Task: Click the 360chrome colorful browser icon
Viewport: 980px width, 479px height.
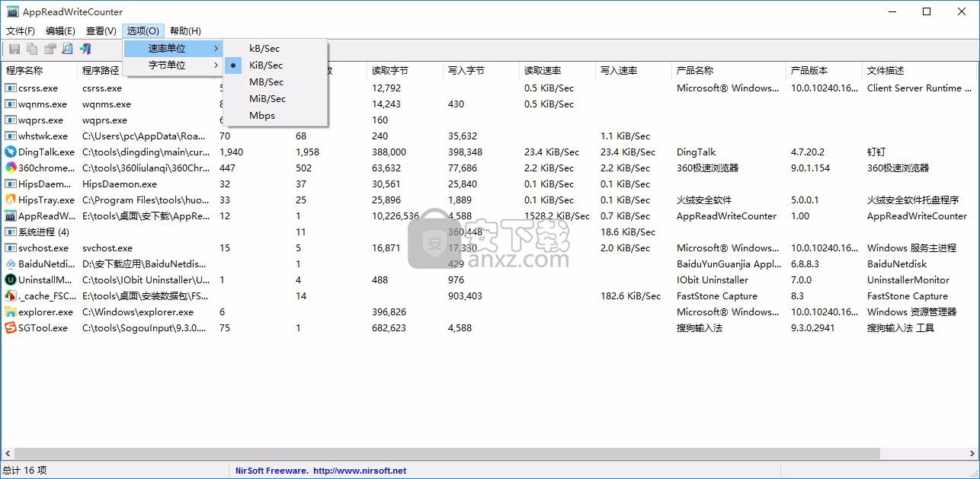Action: (x=11, y=168)
